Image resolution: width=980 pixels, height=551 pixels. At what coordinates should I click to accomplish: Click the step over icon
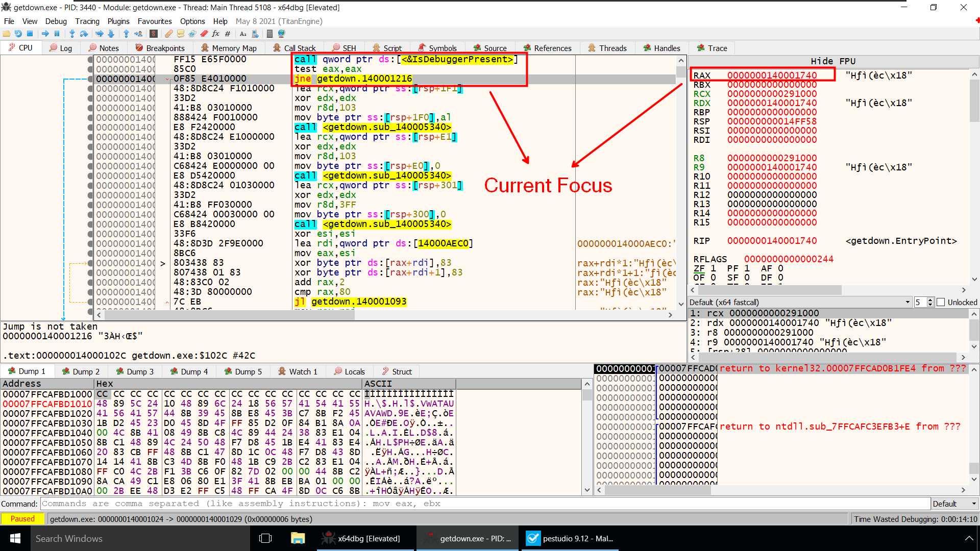[x=84, y=34]
